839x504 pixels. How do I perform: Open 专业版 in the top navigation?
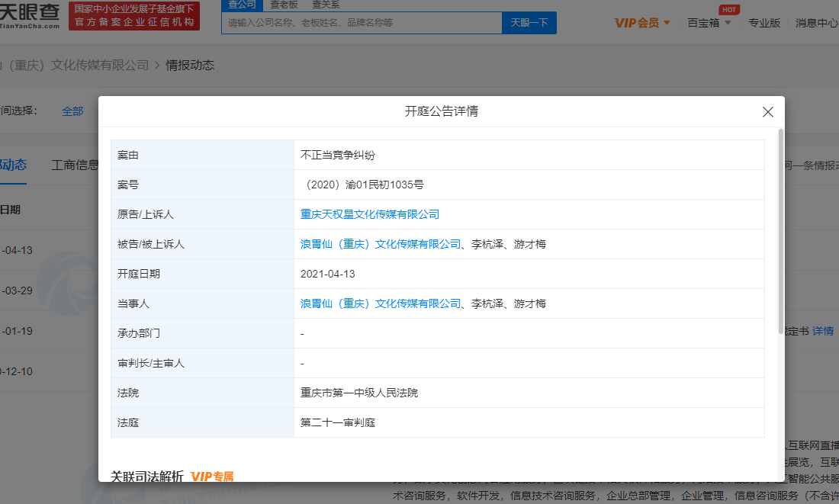[764, 23]
